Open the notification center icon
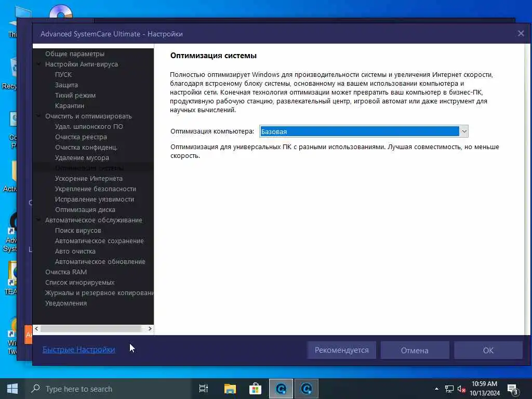 512,389
